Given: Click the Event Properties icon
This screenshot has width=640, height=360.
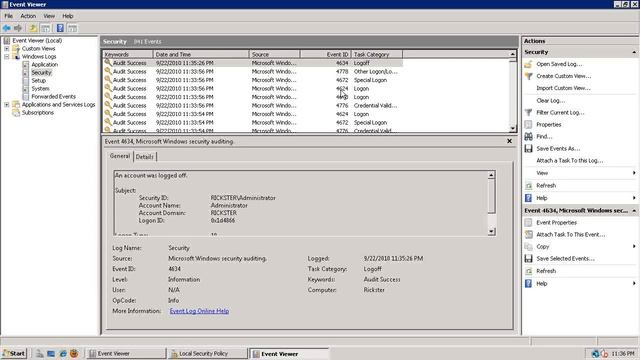Looking at the screenshot, I should (528, 222).
